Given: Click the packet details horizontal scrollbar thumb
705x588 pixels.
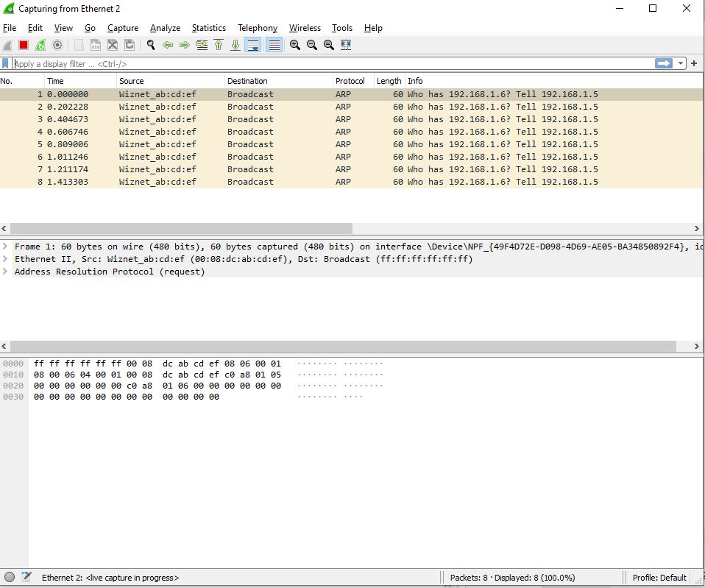Looking at the screenshot, I should 343,346.
